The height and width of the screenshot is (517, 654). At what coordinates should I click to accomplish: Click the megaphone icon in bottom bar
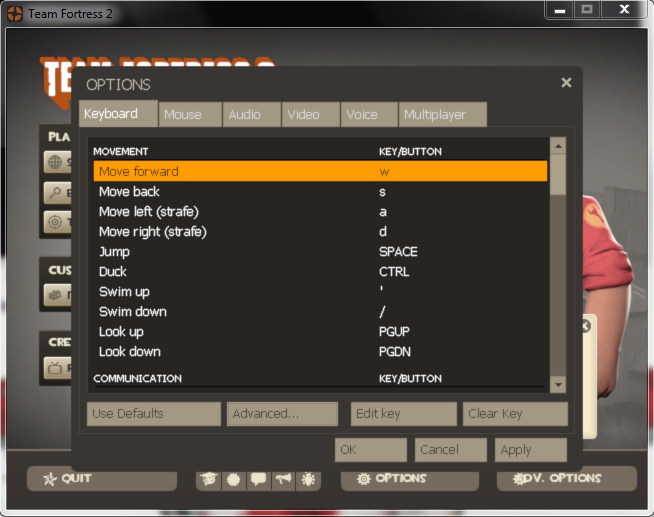(284, 479)
